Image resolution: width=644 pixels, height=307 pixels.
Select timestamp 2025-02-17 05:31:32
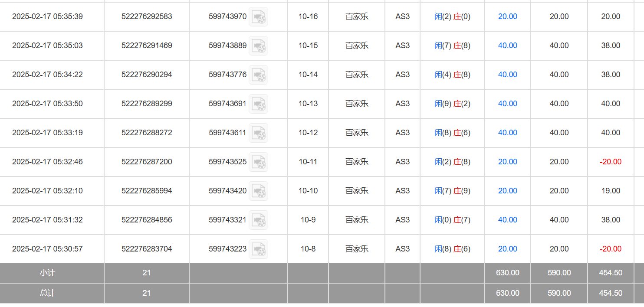pyautogui.click(x=47, y=220)
